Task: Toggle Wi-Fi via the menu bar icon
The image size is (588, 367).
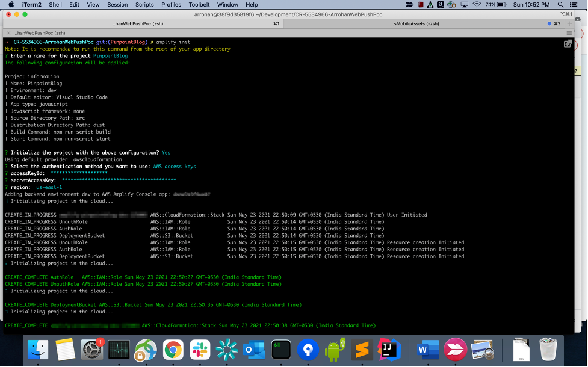Action: click(x=477, y=4)
